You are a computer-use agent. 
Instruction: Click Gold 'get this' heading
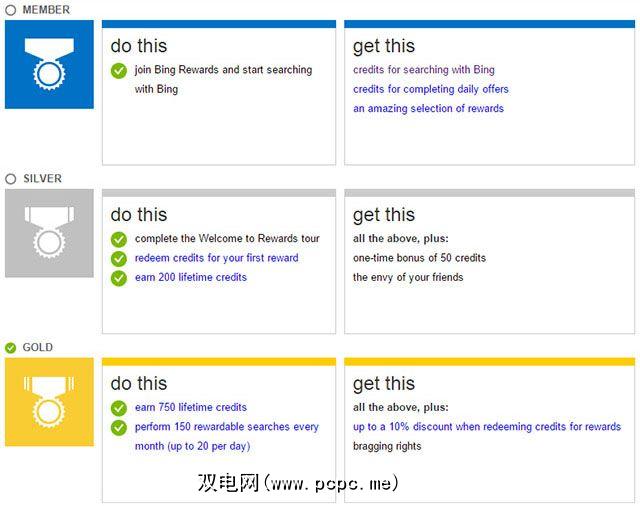pyautogui.click(x=384, y=384)
